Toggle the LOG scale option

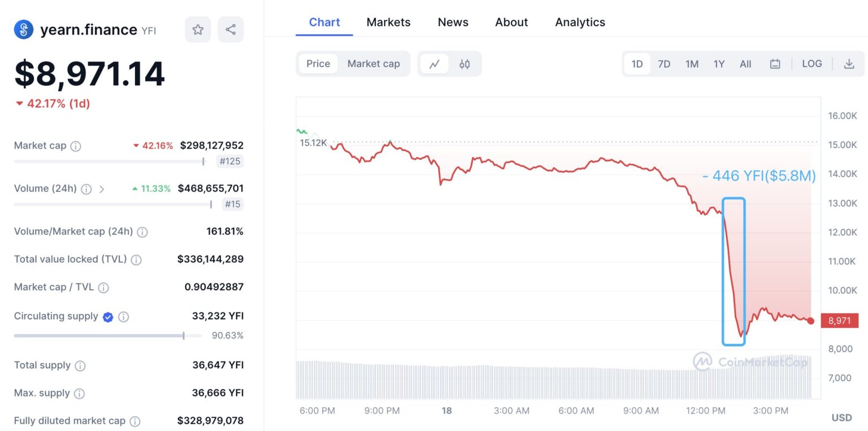(811, 64)
